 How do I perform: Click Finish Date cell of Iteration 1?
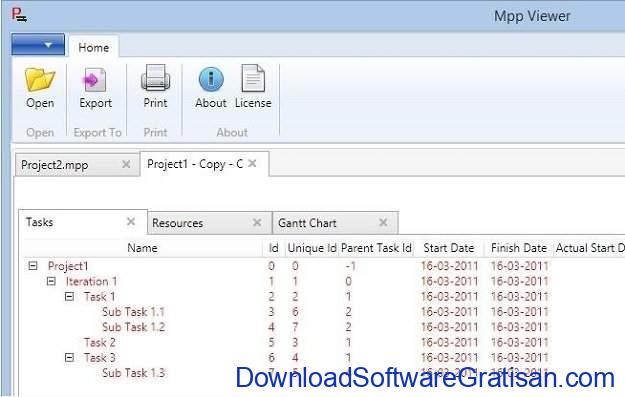pos(519,281)
